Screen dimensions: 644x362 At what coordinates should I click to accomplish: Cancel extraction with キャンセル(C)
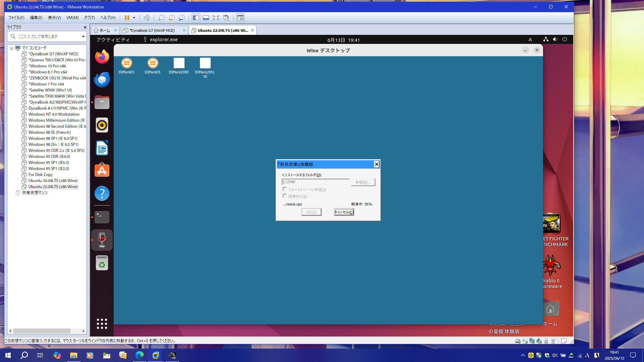(x=344, y=212)
